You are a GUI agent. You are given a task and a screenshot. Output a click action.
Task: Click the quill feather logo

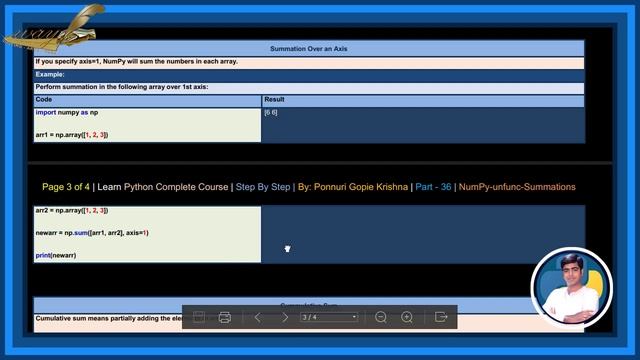55,29
